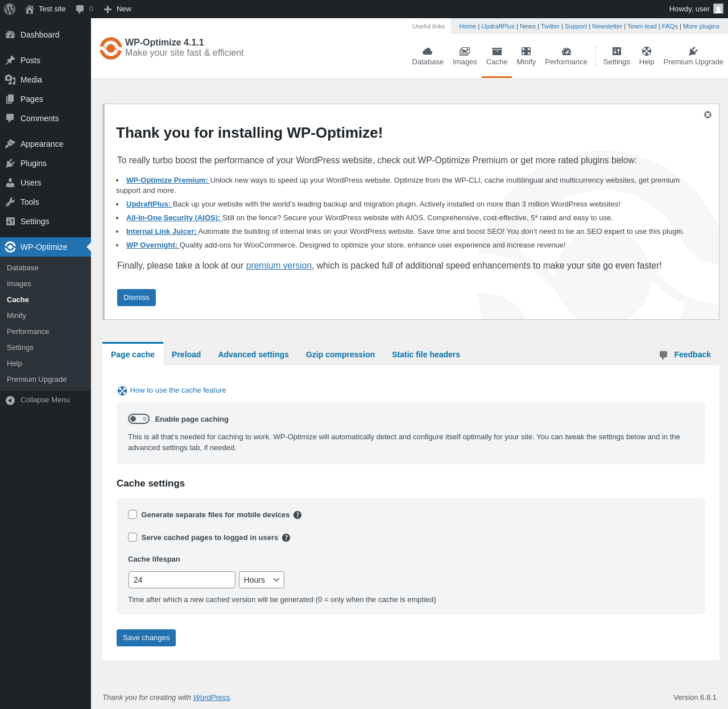Switch to Advanced settings tab

tap(253, 354)
